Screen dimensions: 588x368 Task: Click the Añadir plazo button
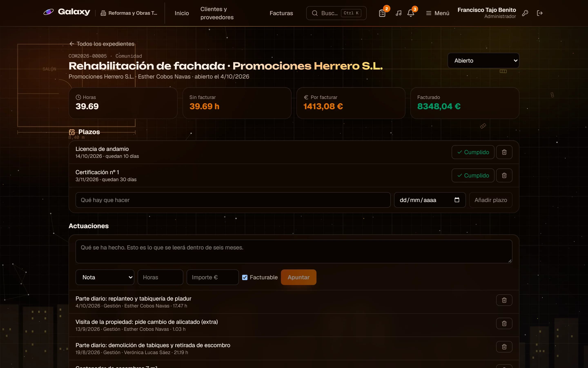point(491,200)
